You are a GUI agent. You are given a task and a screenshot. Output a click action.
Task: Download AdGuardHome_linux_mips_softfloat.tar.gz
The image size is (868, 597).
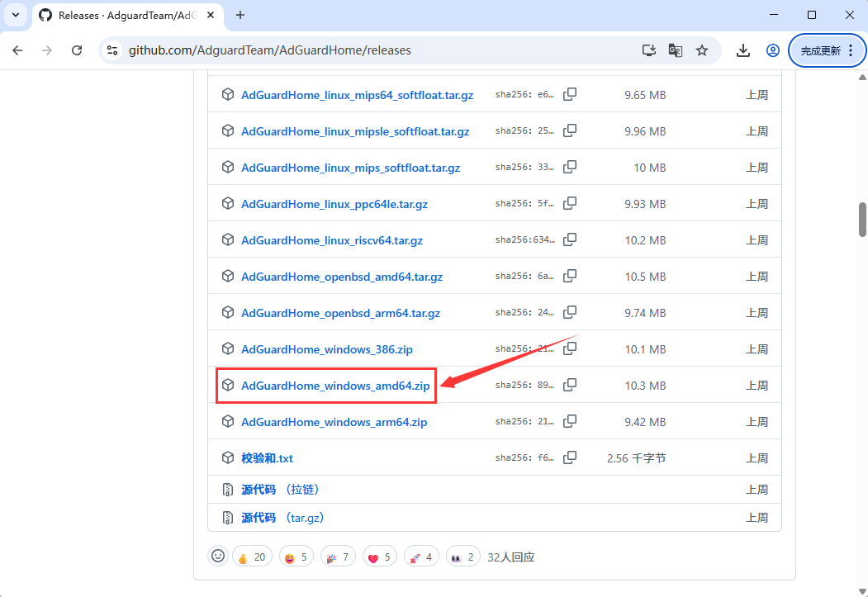click(351, 168)
